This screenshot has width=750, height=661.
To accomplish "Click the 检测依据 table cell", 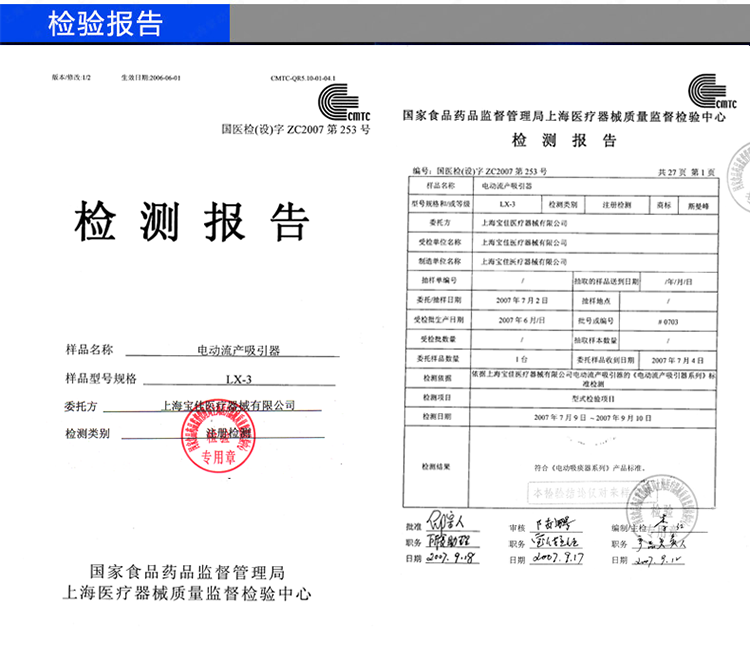I will 437,378.
